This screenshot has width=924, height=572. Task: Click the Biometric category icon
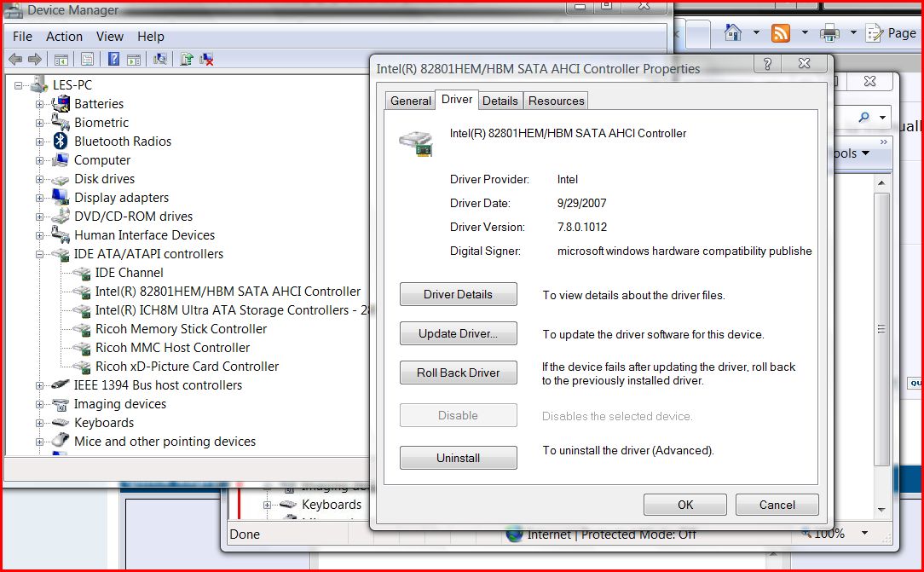[61, 123]
